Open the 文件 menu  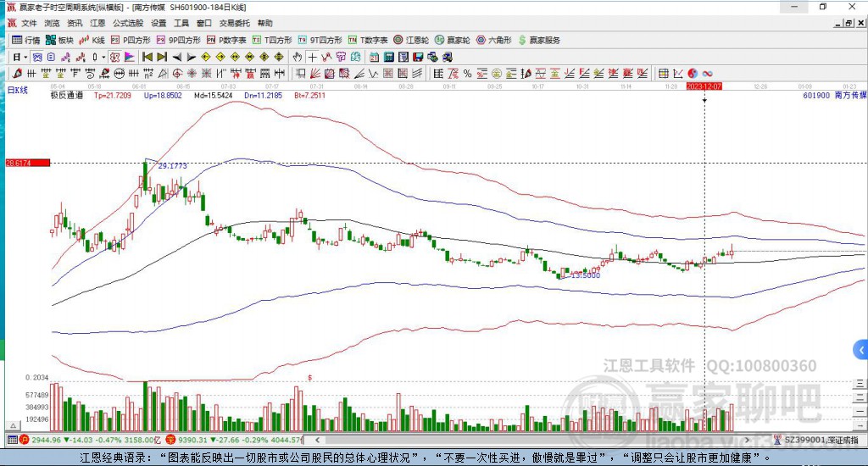point(29,23)
